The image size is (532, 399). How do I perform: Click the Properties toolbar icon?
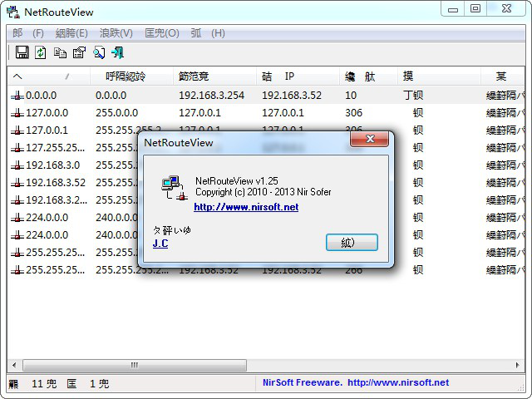pyautogui.click(x=80, y=52)
